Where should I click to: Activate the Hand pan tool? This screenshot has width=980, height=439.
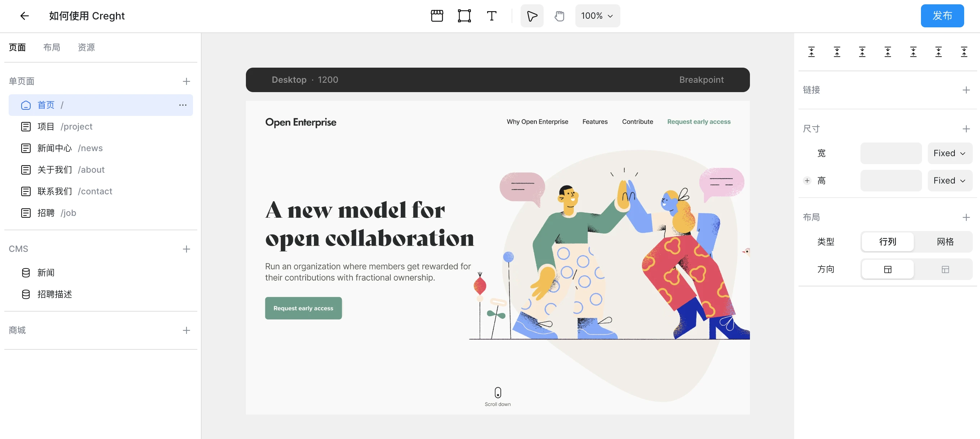pos(559,16)
